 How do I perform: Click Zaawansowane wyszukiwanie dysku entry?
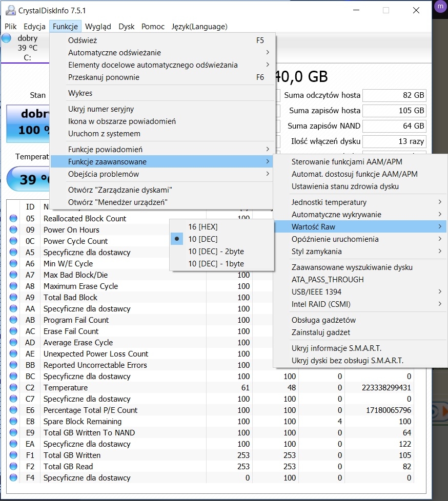coord(360,267)
